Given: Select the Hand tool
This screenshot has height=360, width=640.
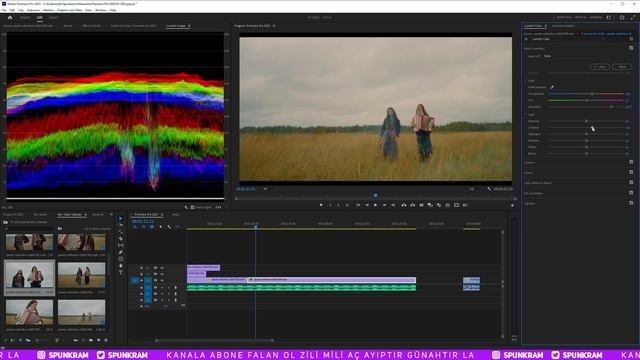Looking at the screenshot, I should (x=120, y=266).
